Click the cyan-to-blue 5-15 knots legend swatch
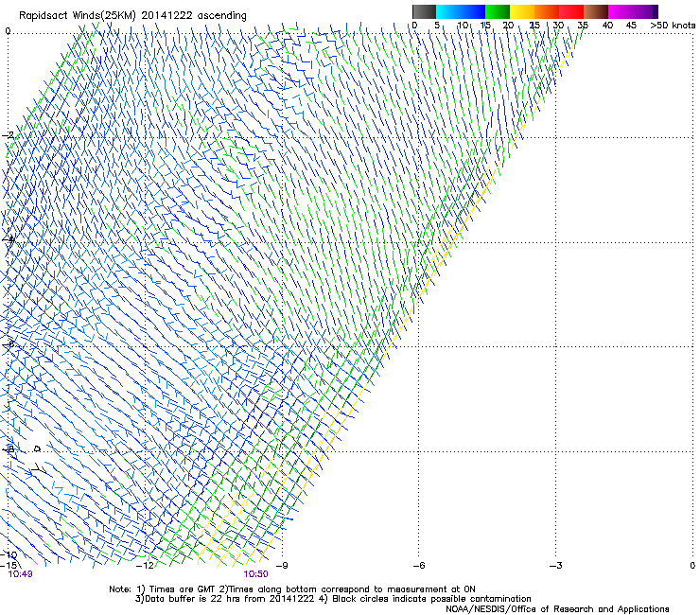700x615 pixels. tap(461, 11)
